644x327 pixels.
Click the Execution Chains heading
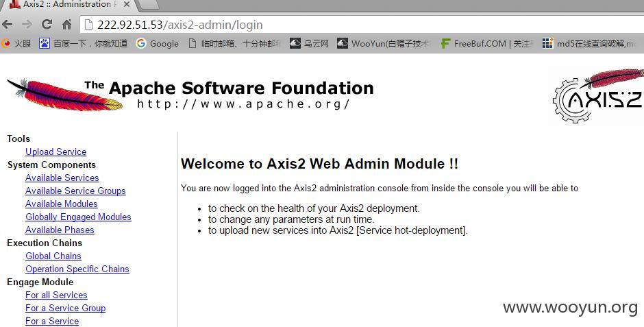pos(45,243)
